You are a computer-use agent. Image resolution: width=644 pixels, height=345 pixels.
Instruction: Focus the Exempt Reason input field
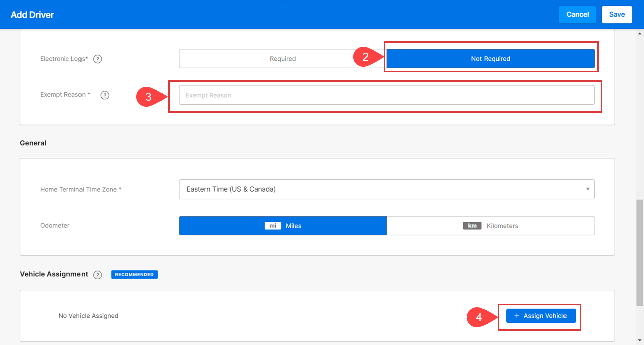click(x=386, y=95)
